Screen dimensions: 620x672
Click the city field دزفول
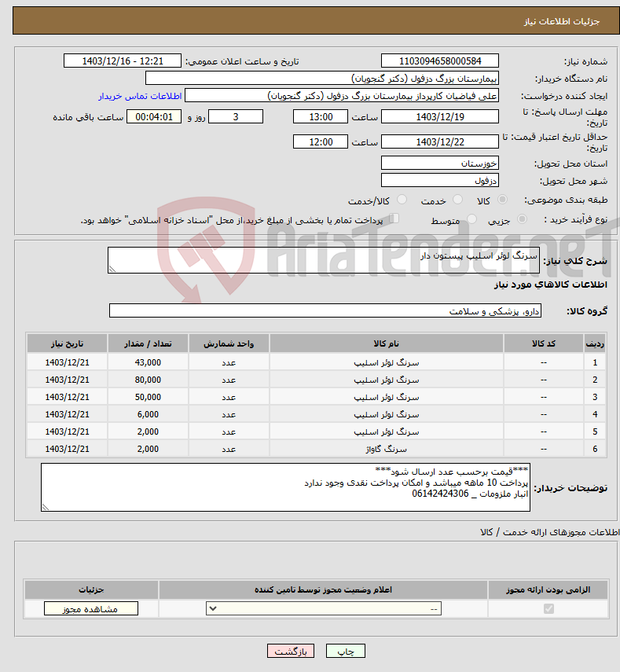tap(440, 181)
